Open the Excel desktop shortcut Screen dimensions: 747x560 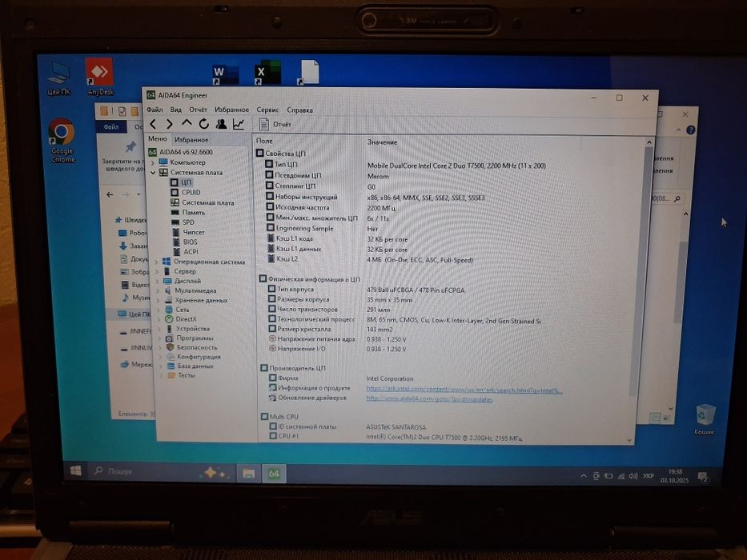tap(267, 73)
